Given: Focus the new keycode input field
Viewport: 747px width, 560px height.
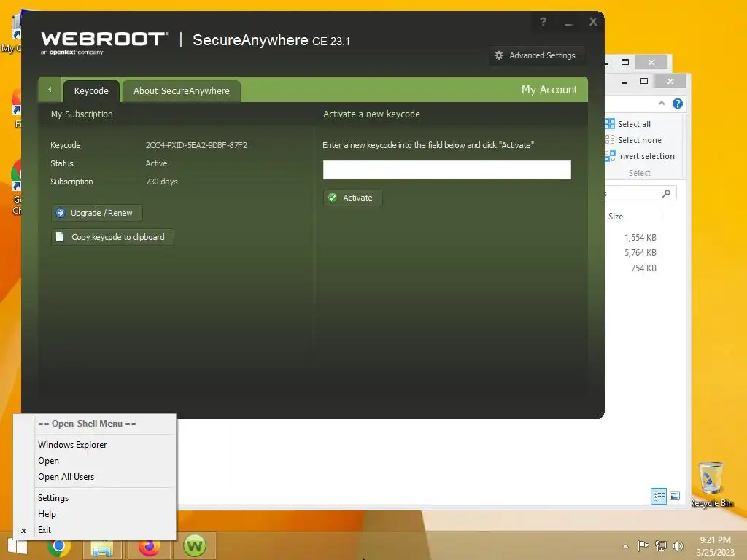Looking at the screenshot, I should 447,170.
